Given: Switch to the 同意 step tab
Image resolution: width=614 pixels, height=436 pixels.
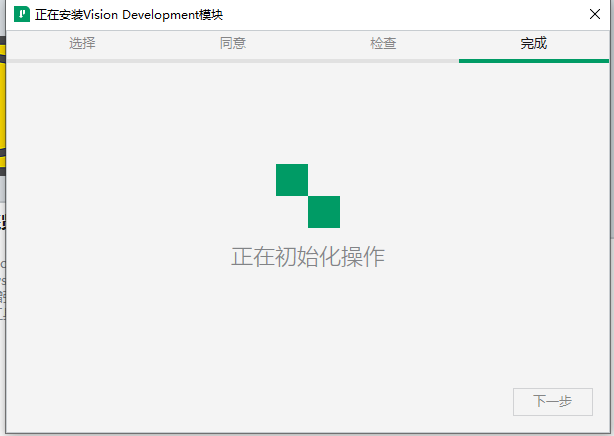Looking at the screenshot, I should [233, 43].
